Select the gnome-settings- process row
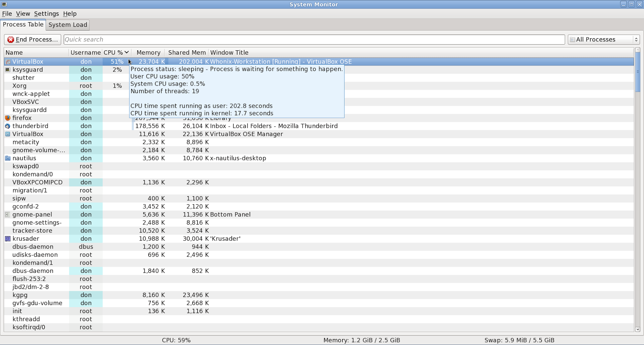This screenshot has width=644, height=345. (319, 222)
